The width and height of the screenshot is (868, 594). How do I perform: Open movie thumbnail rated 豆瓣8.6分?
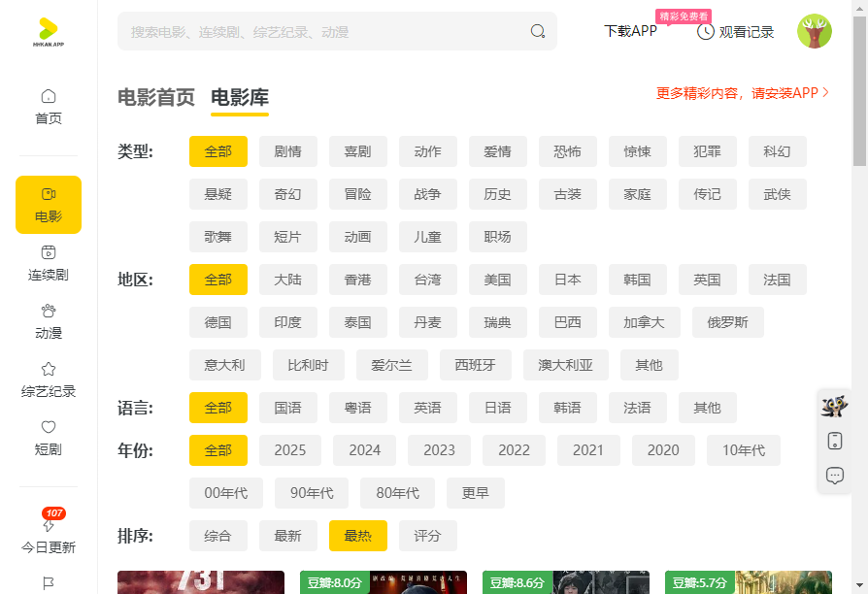click(566, 582)
